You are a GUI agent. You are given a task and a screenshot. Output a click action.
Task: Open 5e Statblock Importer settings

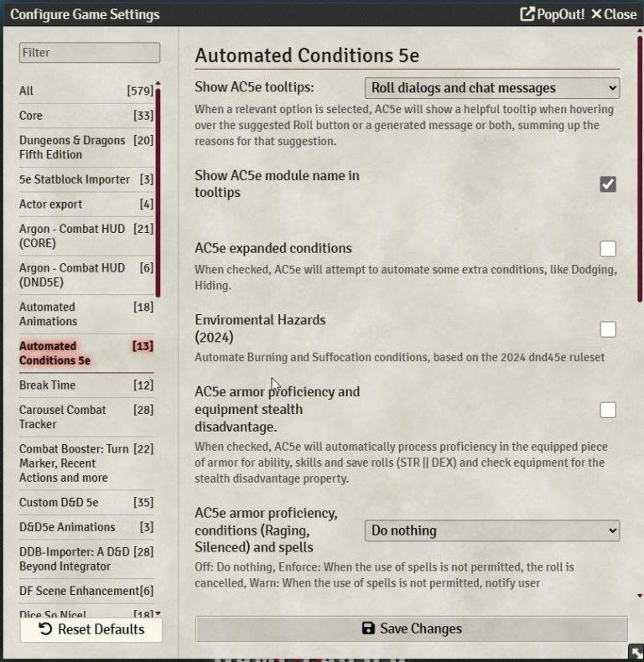pyautogui.click(x=86, y=179)
